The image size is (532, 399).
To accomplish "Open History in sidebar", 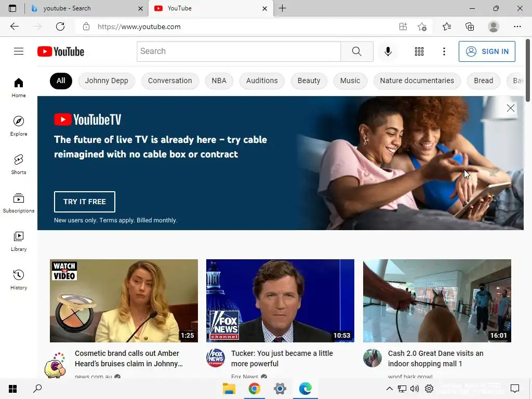I will pos(19,280).
